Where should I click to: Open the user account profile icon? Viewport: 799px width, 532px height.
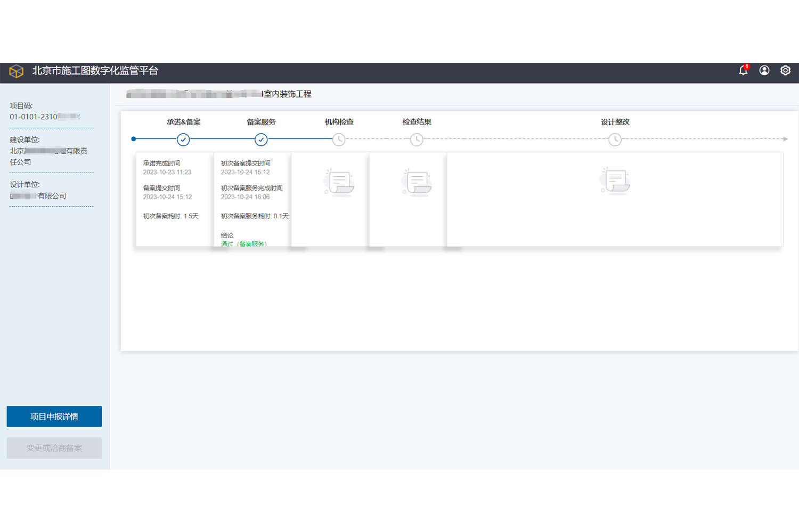pos(764,70)
